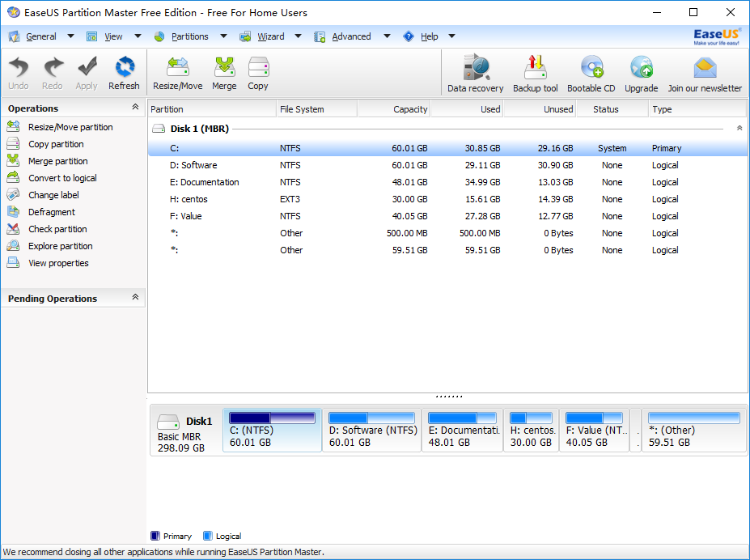Select the 500.00 MB Other partition row

pyautogui.click(x=447, y=233)
